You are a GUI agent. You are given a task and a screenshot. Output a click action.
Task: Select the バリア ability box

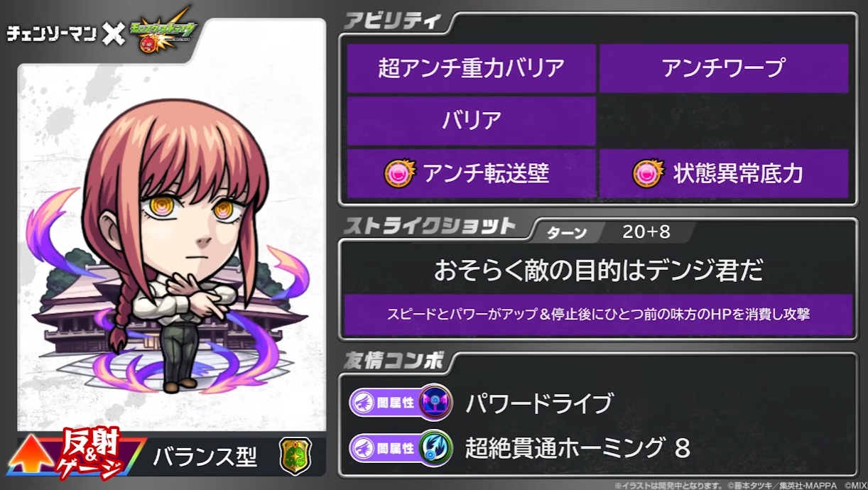pos(472,121)
